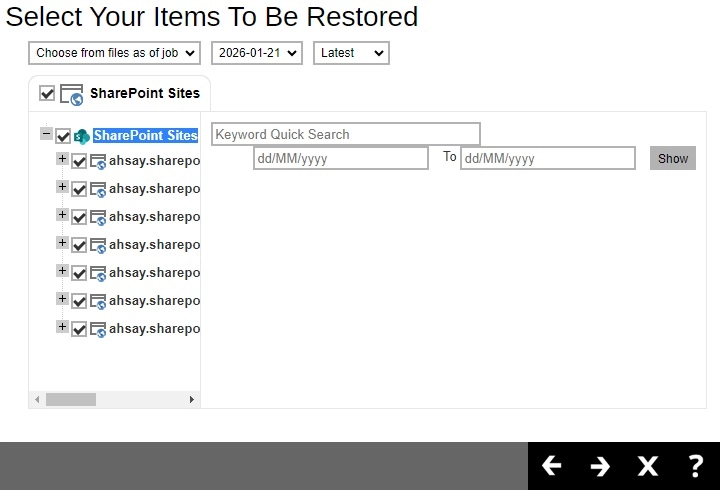This screenshot has width=720, height=490.
Task: Click the green SharePoint root node icon
Action: point(82,136)
